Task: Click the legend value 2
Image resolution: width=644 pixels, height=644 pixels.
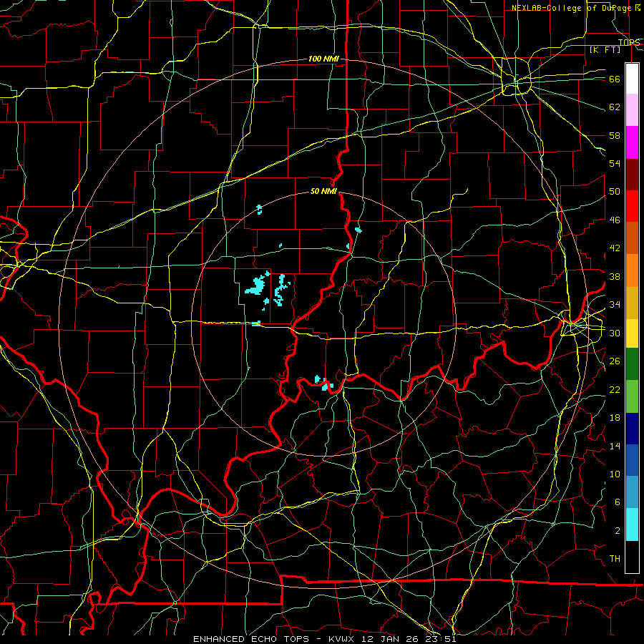Action: click(618, 530)
